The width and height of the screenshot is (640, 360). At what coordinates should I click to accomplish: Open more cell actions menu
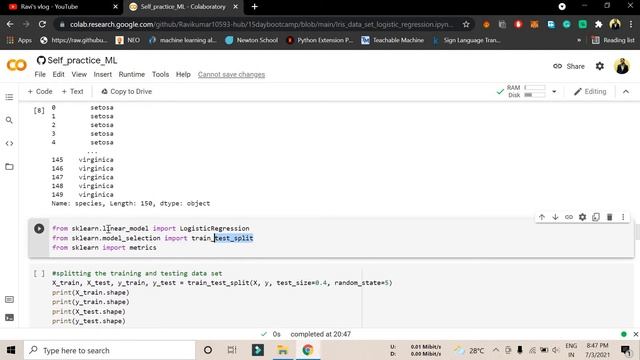coord(623,217)
